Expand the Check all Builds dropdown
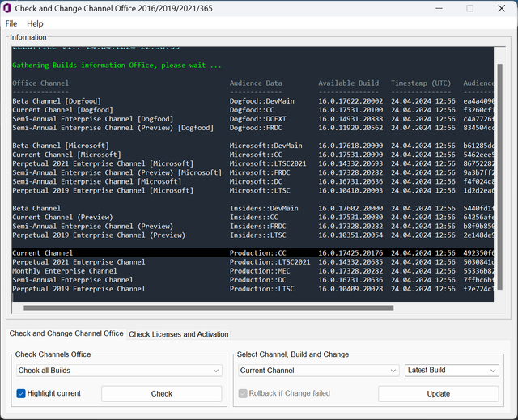Viewport: 518px width, 420px height. (x=119, y=371)
